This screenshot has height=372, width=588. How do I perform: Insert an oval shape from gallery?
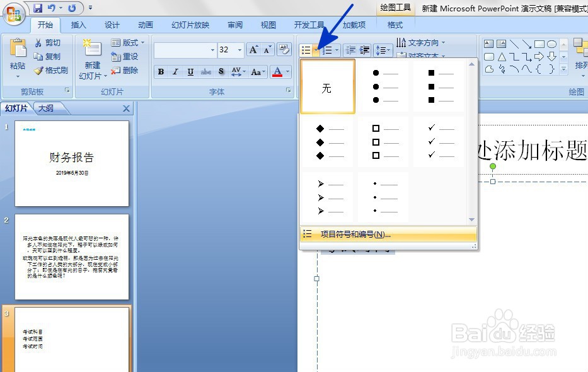click(551, 44)
